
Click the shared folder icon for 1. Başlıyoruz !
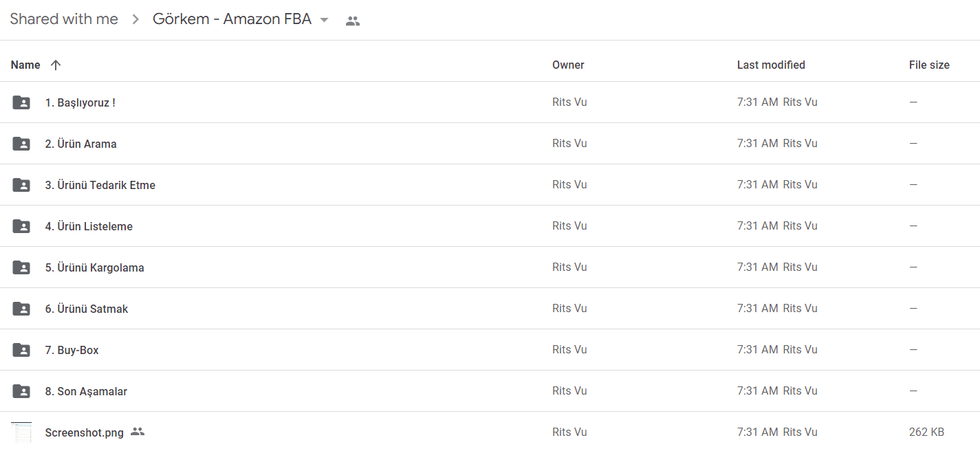point(21,102)
